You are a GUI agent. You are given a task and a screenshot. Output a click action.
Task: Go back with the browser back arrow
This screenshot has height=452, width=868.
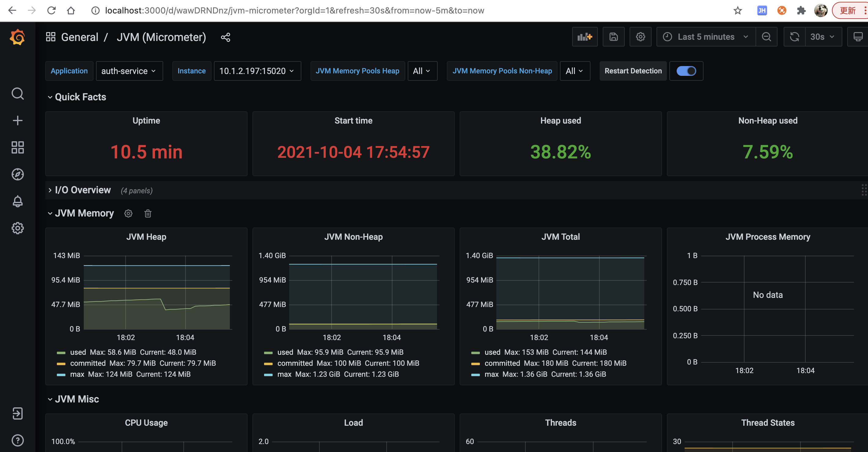pos(12,10)
